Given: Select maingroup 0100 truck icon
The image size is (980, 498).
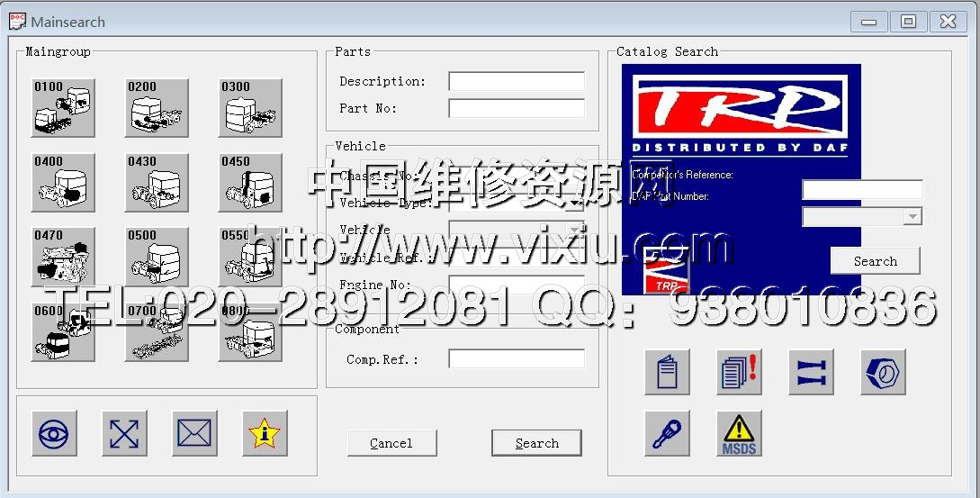Looking at the screenshot, I should [63, 108].
